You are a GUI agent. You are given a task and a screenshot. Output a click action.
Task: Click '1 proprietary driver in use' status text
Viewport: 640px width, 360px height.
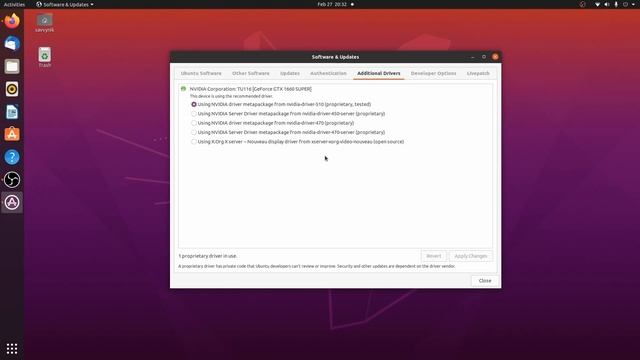tap(207, 256)
